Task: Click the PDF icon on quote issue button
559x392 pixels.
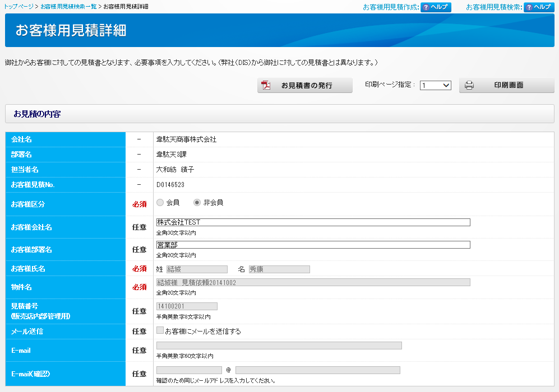Action: 266,86
